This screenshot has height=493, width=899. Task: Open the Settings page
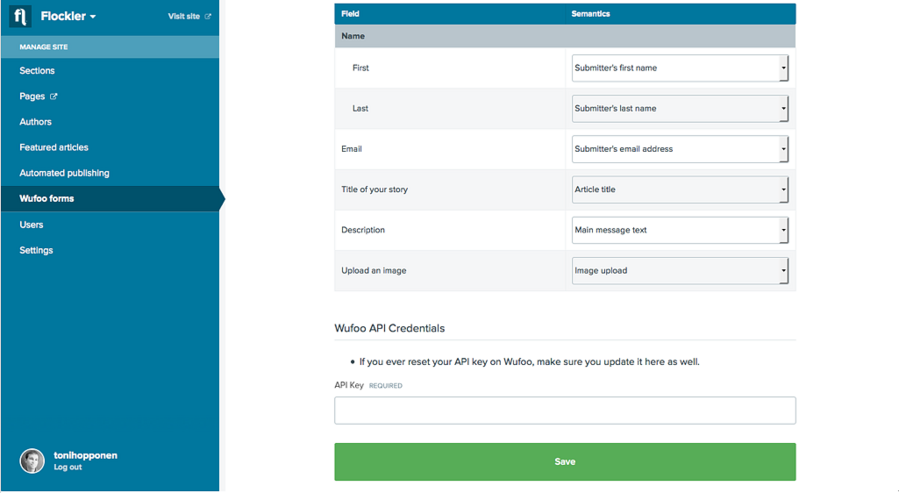[x=36, y=250]
